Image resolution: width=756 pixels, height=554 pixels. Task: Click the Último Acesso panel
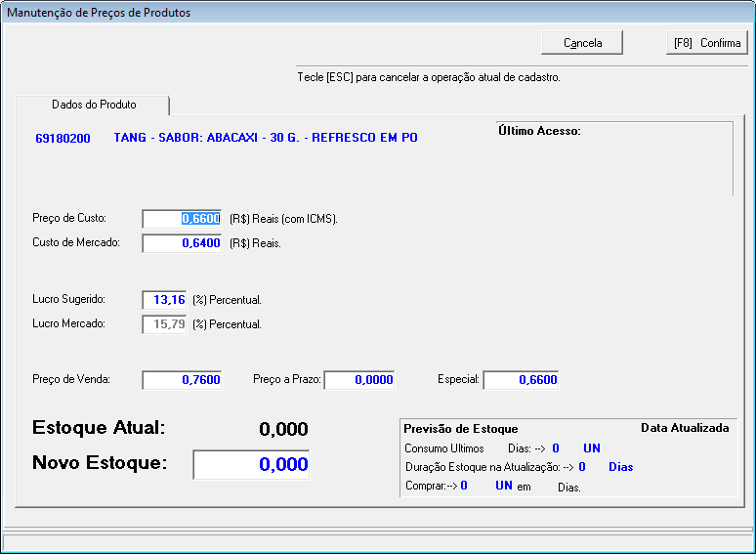point(612,158)
